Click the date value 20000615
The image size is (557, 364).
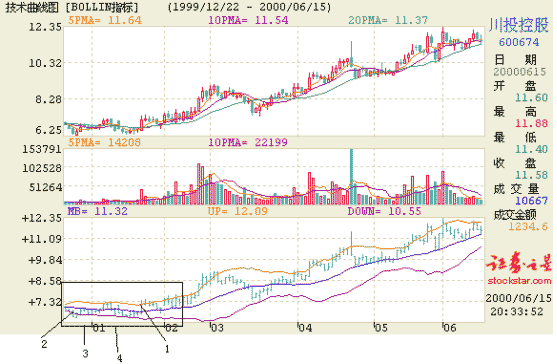coord(519,72)
